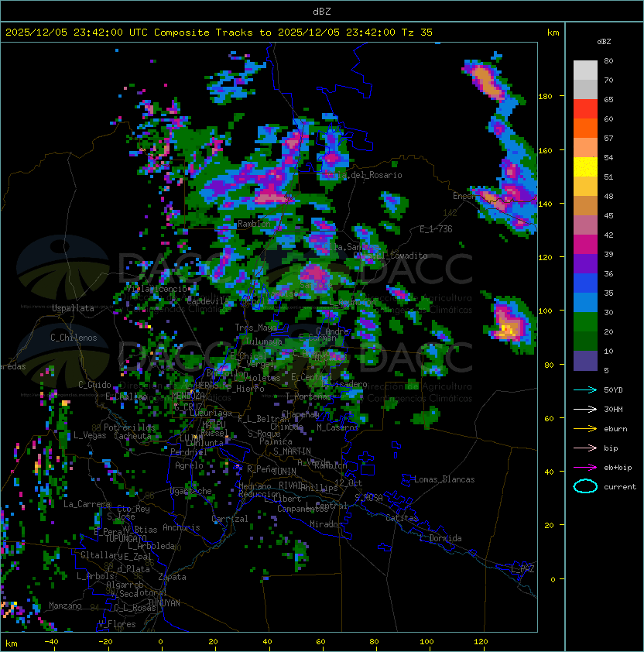Screen dimensions: 644x652
Task: Click the cyan 'current' ellipse symbol
Action: click(585, 486)
